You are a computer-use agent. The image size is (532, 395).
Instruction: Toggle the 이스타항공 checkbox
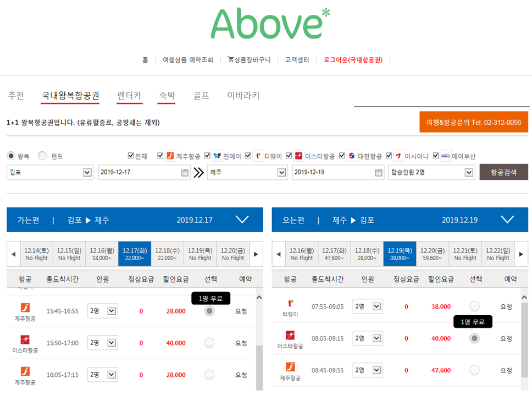[289, 156]
